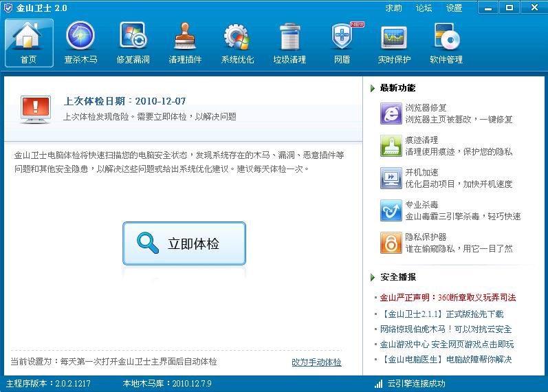The height and width of the screenshot is (392, 548).
Task: Click the 浏览器修复 IE icon
Action: pyautogui.click(x=391, y=113)
